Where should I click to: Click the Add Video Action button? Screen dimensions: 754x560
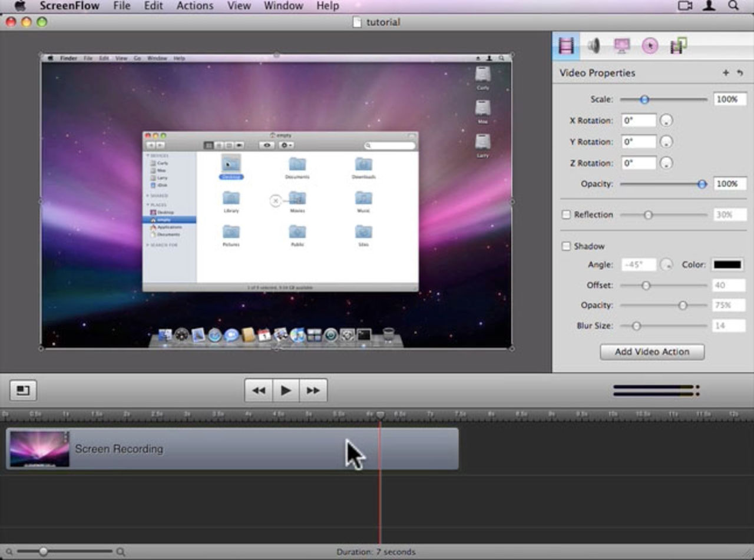pyautogui.click(x=652, y=352)
